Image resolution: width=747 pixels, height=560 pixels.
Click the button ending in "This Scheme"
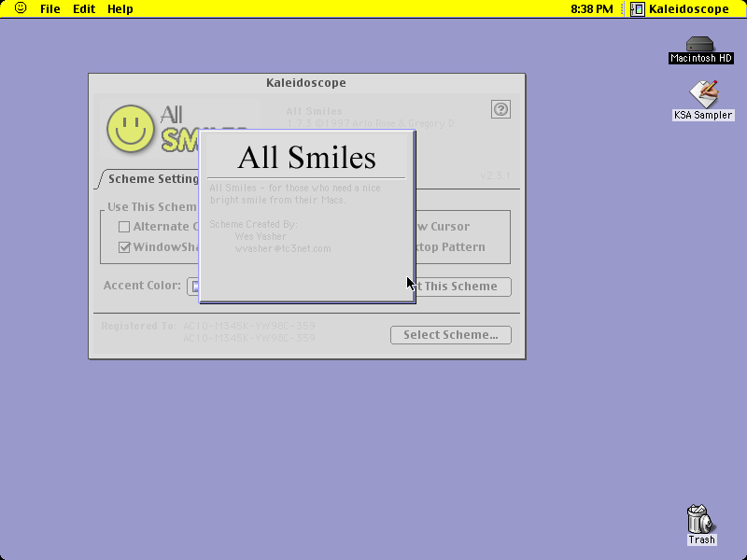(463, 287)
